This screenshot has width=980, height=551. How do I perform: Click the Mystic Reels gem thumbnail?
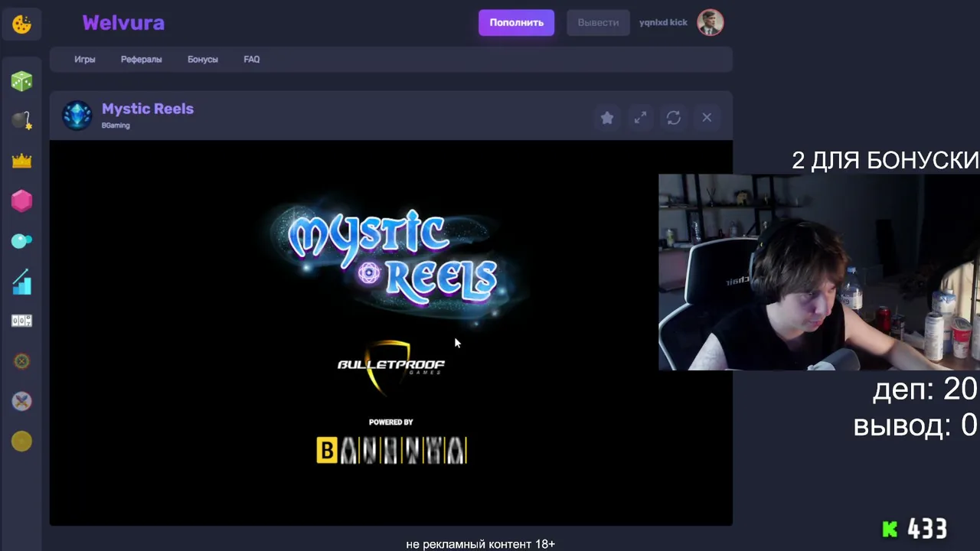click(x=77, y=116)
